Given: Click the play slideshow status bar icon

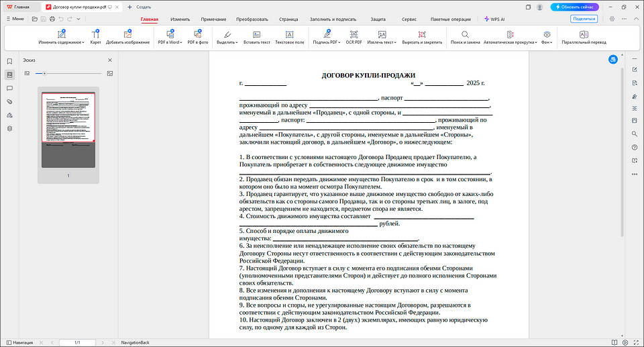Looking at the screenshot, I should click(625, 342).
